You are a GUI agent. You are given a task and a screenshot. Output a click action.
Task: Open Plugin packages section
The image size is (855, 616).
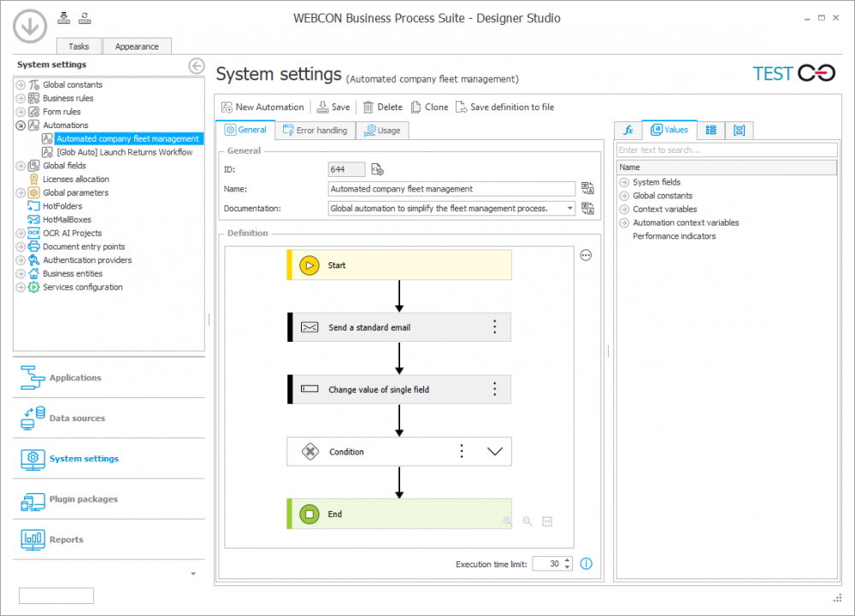(x=109, y=499)
